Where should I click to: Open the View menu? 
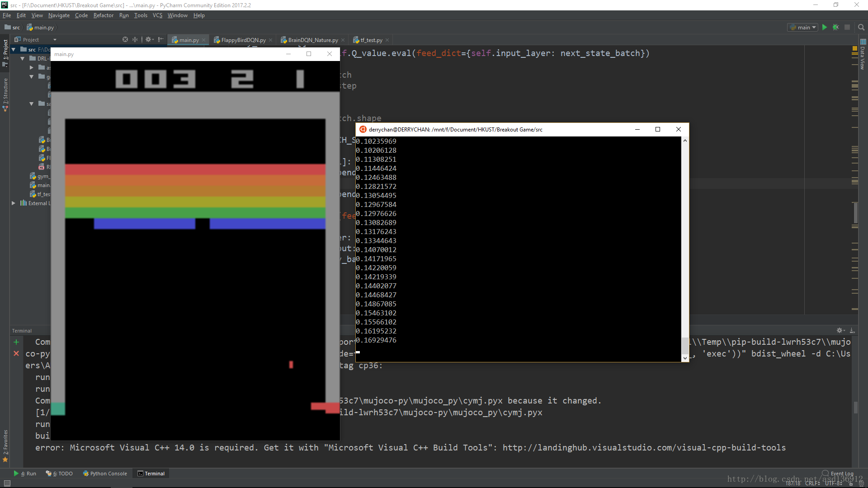click(37, 15)
